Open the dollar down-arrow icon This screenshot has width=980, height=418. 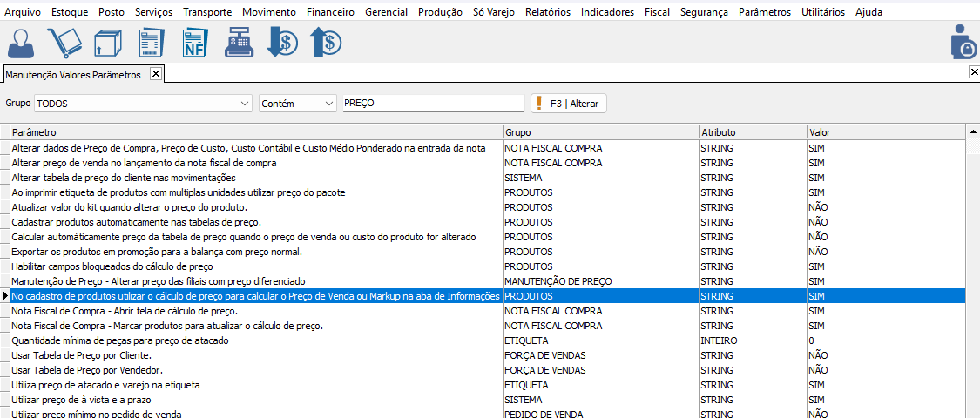(x=282, y=43)
